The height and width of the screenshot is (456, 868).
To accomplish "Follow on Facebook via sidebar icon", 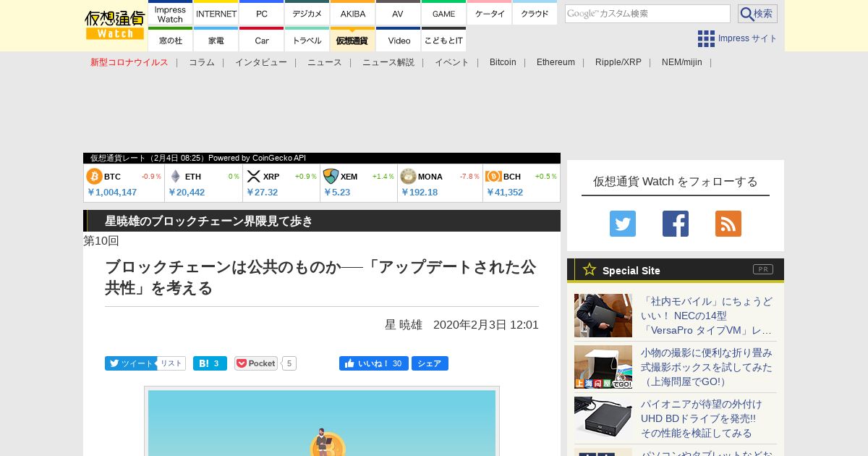I will (676, 224).
